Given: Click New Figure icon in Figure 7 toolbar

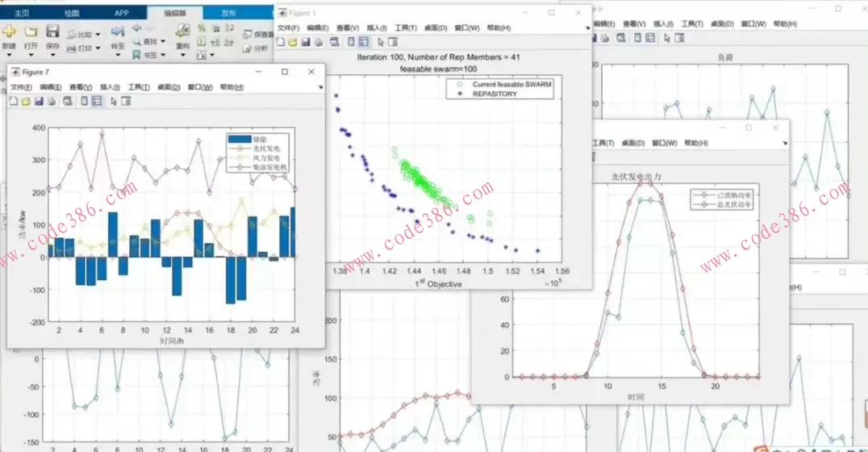Looking at the screenshot, I should (x=14, y=102).
